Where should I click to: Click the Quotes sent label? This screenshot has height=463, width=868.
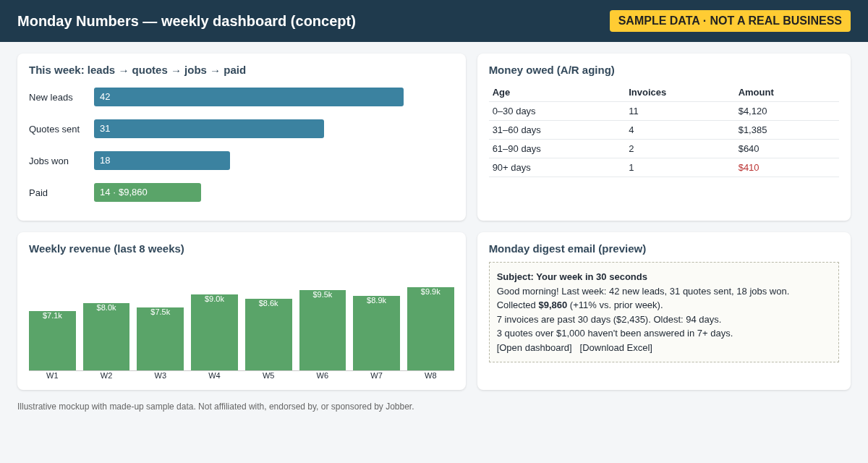point(54,129)
